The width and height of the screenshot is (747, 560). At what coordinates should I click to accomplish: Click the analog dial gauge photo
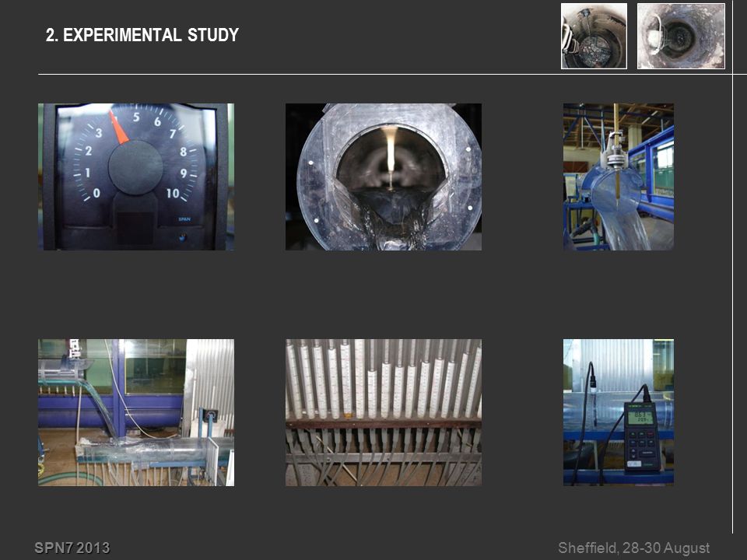(x=136, y=177)
